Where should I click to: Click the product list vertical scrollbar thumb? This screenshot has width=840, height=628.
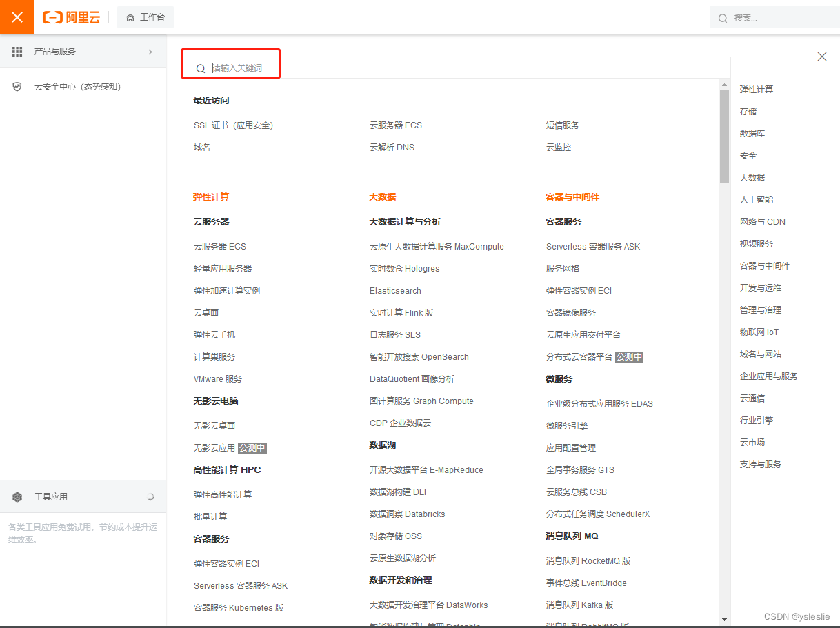[x=724, y=136]
